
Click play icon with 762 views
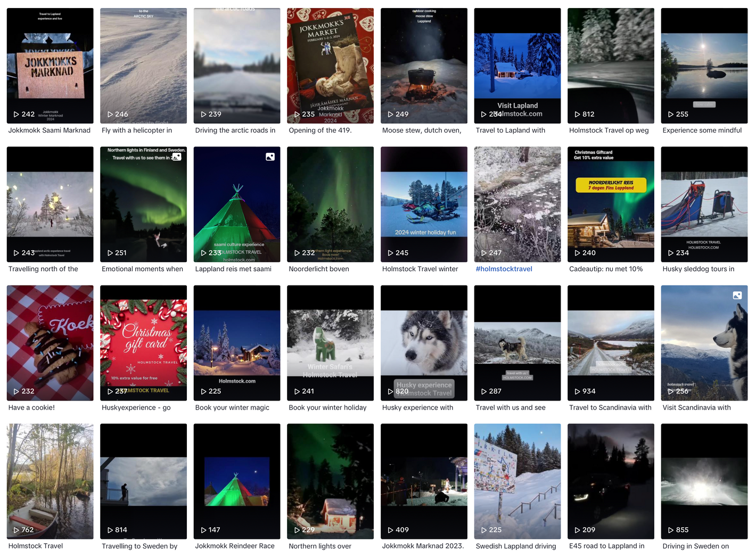(17, 530)
